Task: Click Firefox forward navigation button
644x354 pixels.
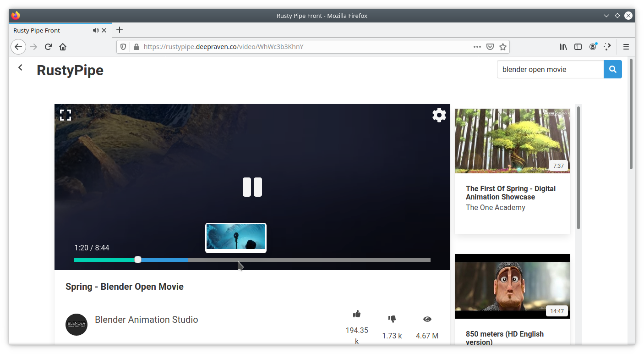Action: tap(33, 47)
